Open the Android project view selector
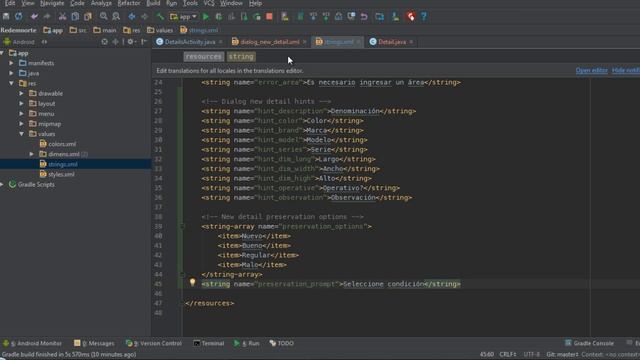The image size is (640, 360). [x=25, y=42]
